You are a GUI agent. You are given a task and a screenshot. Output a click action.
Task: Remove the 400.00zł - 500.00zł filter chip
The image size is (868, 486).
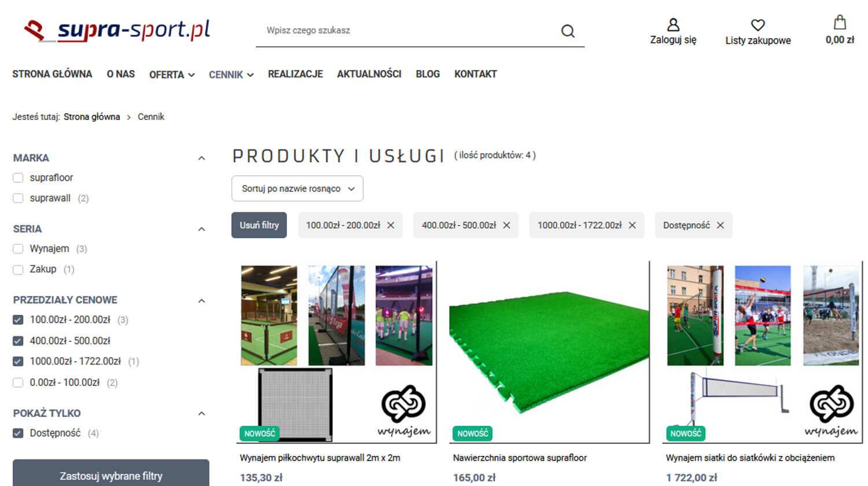click(x=506, y=225)
